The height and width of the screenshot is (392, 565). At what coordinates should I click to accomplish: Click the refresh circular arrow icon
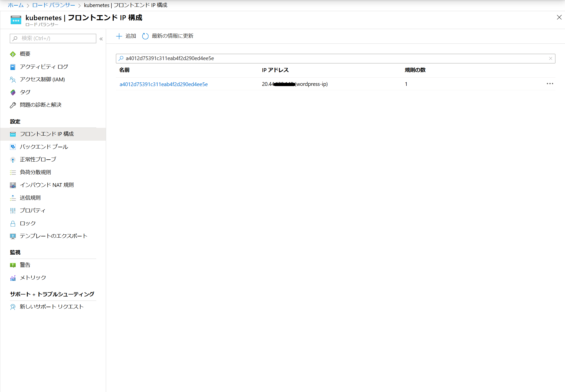145,36
